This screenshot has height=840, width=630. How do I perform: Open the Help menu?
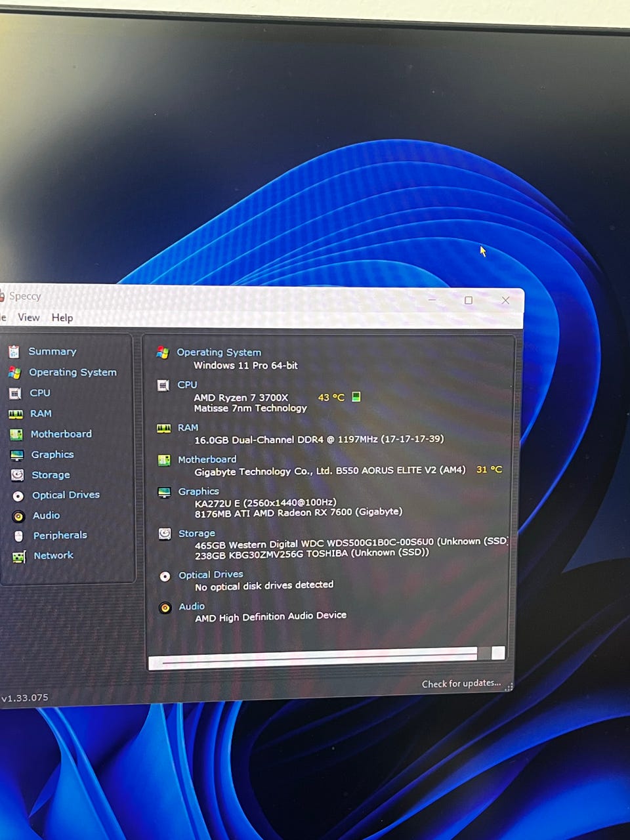62,318
